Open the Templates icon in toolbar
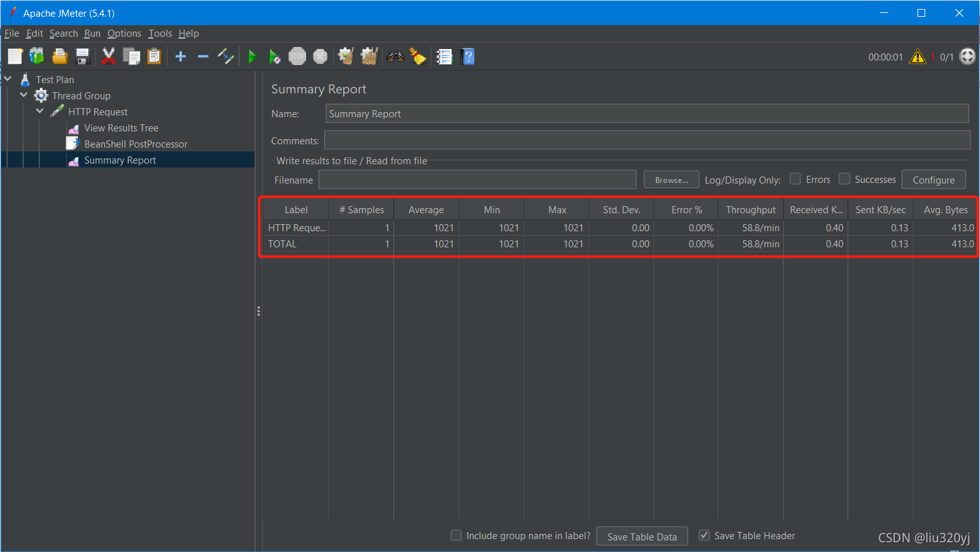Viewport: 980px width, 552px height. (37, 57)
